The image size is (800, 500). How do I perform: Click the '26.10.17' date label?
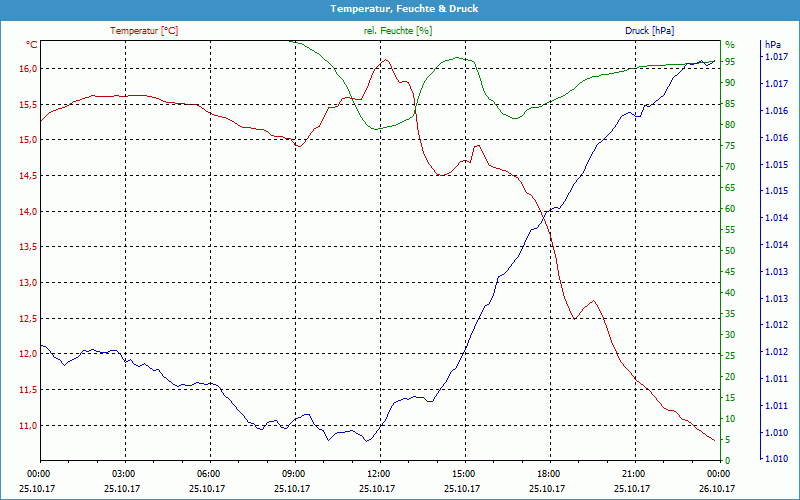tap(717, 488)
